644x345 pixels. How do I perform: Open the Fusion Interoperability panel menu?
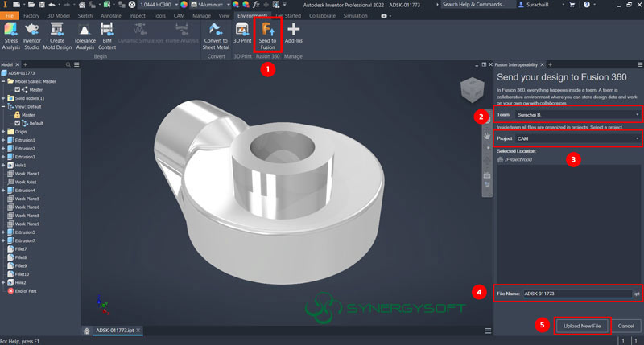click(x=640, y=64)
